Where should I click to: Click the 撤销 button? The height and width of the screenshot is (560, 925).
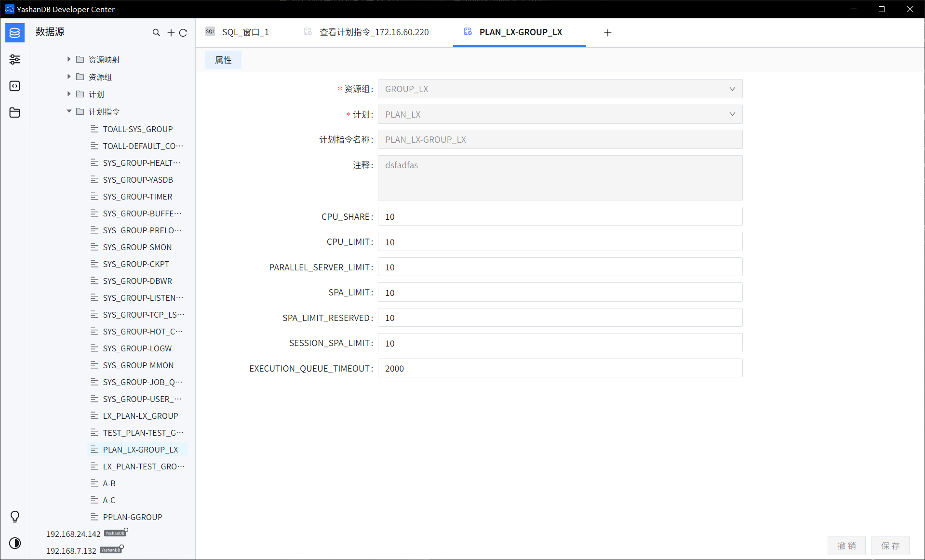click(x=846, y=546)
